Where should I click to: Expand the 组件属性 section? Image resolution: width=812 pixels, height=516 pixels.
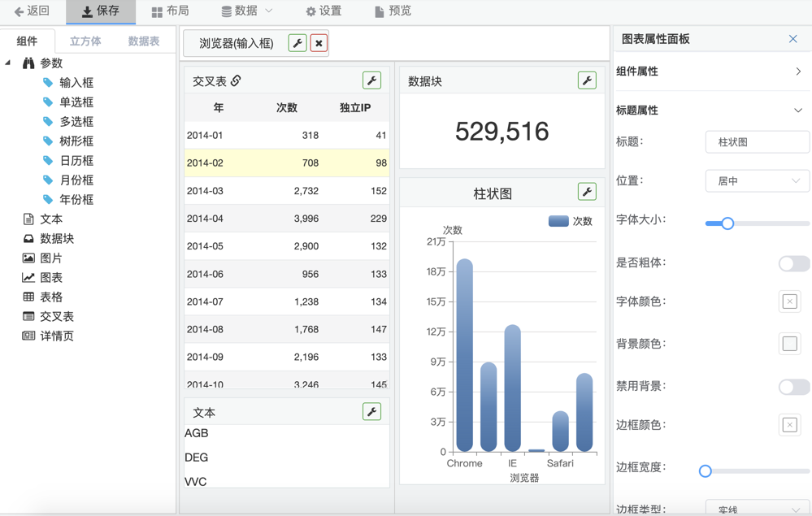[x=712, y=72]
